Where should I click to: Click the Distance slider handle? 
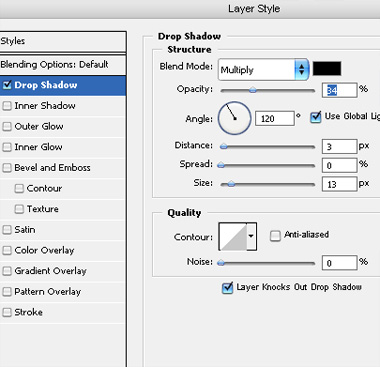tap(224, 146)
